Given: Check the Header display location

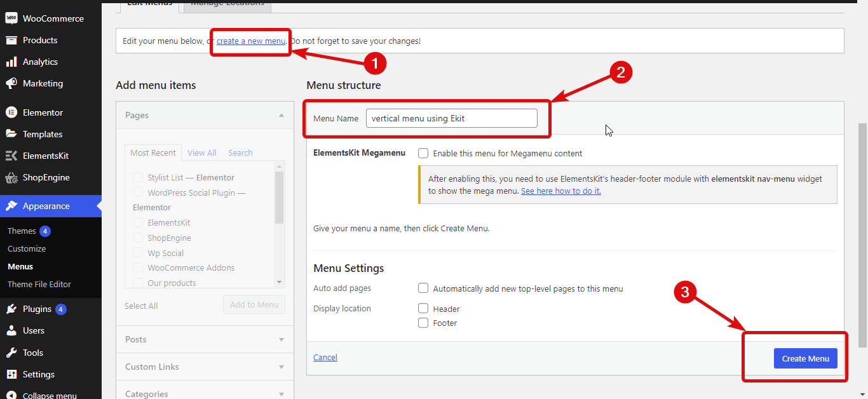Looking at the screenshot, I should [423, 308].
